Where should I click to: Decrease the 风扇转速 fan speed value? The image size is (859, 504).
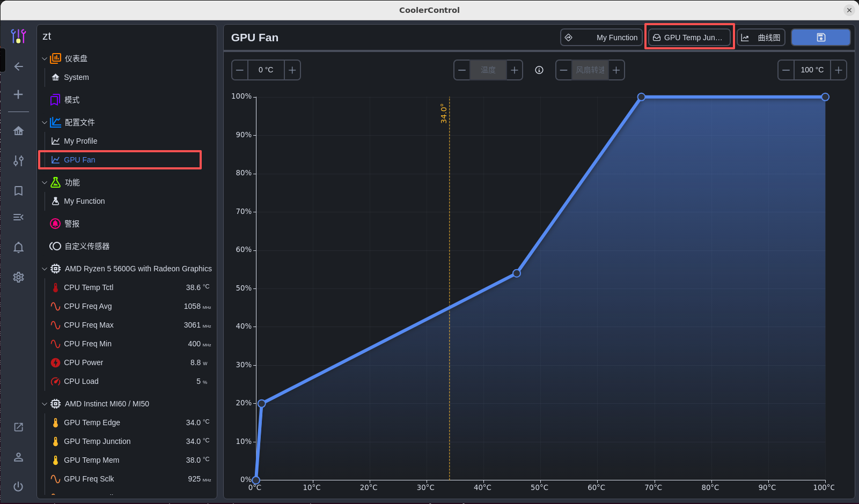[564, 70]
